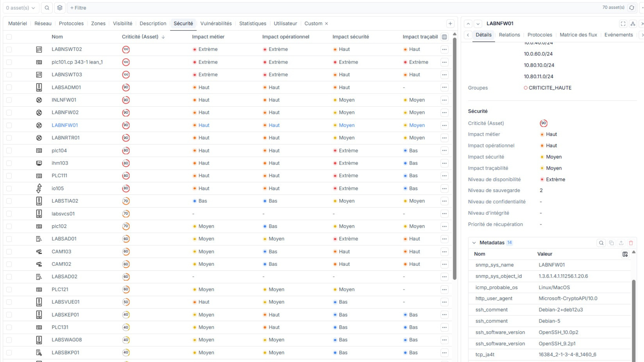This screenshot has height=362, width=644.
Task: Click the red delete icon in Metadatas
Action: (x=631, y=243)
